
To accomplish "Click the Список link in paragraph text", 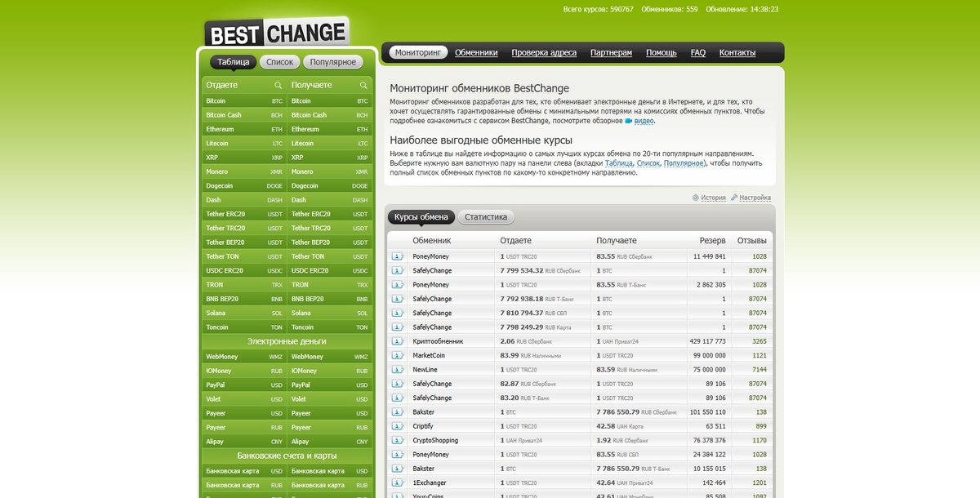I will click(x=648, y=163).
